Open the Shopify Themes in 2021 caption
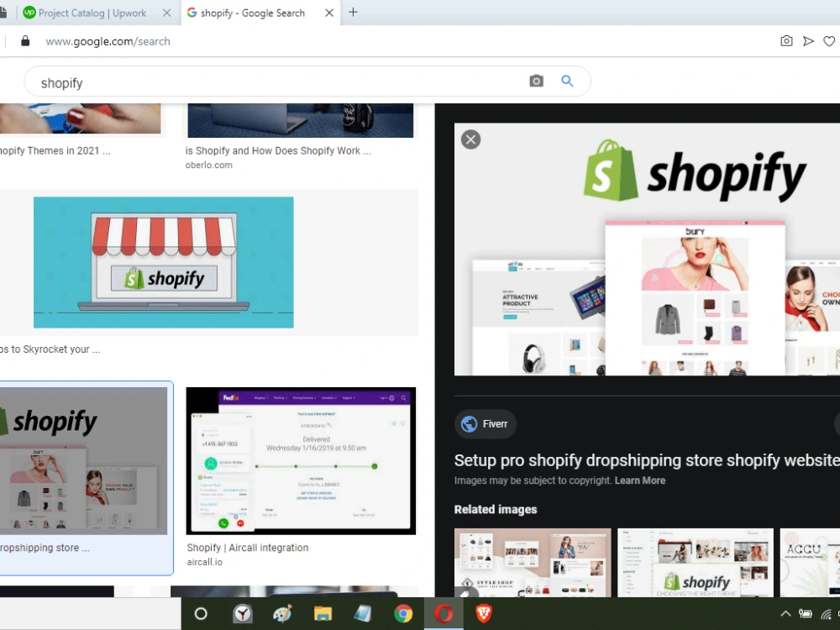 pyautogui.click(x=55, y=151)
